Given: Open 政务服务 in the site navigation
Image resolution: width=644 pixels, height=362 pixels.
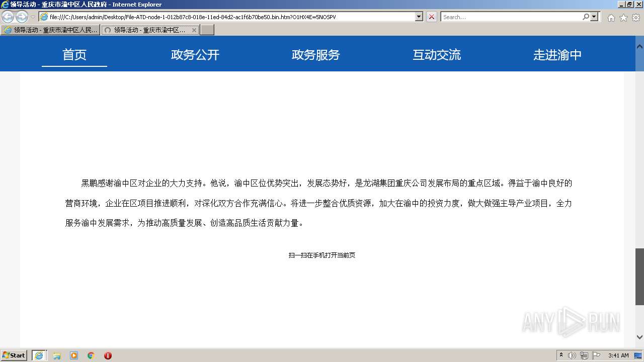Looking at the screenshot, I should pyautogui.click(x=316, y=54).
